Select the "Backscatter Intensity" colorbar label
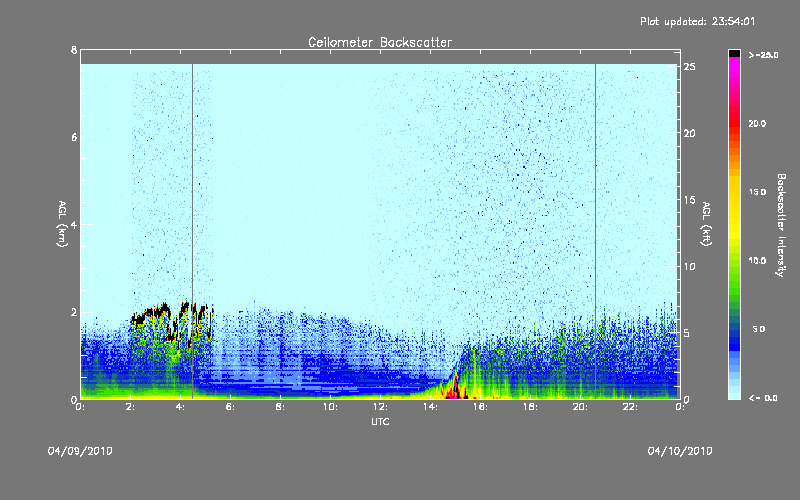The height and width of the screenshot is (500, 800). click(781, 225)
